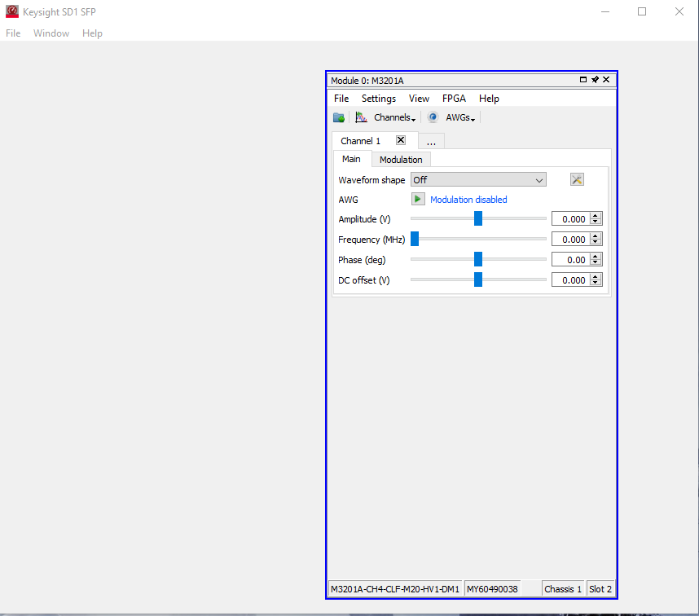Select the Main tab
Viewport: 699px width, 616px height.
point(351,159)
